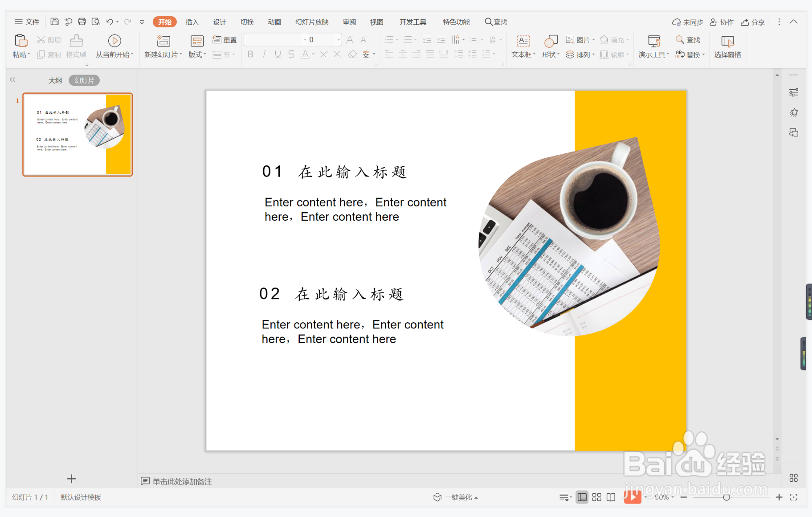Click the Print icon
The width and height of the screenshot is (812, 517).
[x=82, y=22]
